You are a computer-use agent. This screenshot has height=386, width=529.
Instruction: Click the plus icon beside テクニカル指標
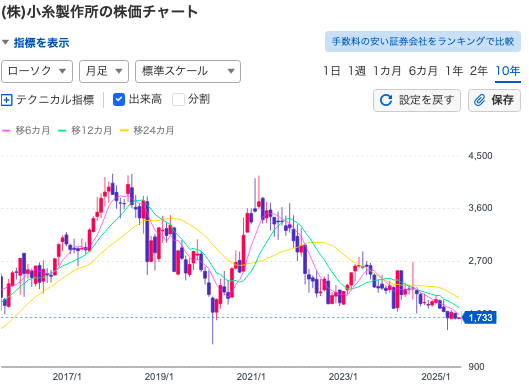[x=7, y=100]
